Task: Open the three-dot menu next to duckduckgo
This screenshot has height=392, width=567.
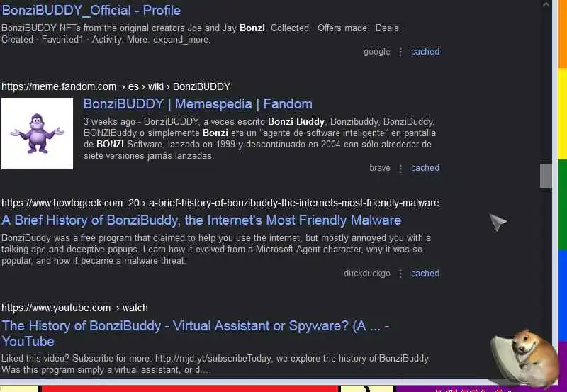Action: tap(400, 274)
